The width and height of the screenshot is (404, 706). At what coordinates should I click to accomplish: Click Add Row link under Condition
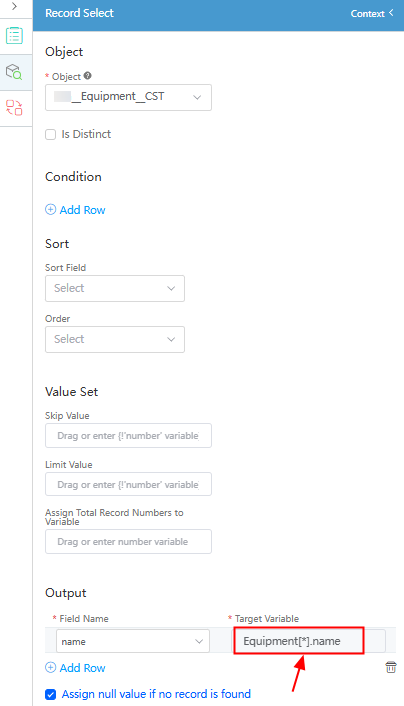82,210
